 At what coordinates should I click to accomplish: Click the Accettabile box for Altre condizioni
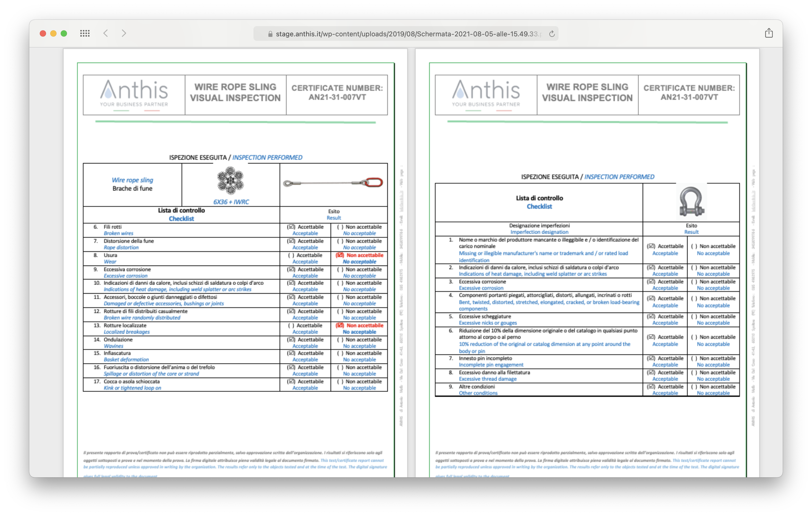pos(651,387)
